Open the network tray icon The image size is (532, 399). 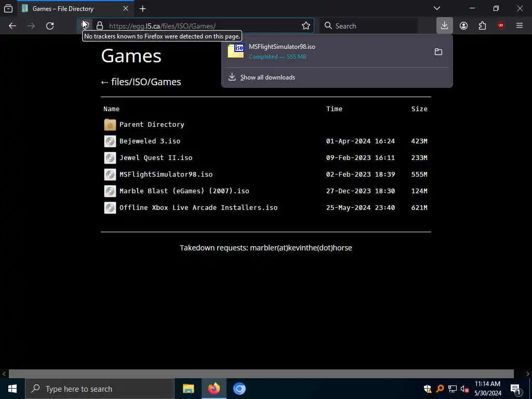[x=453, y=389]
